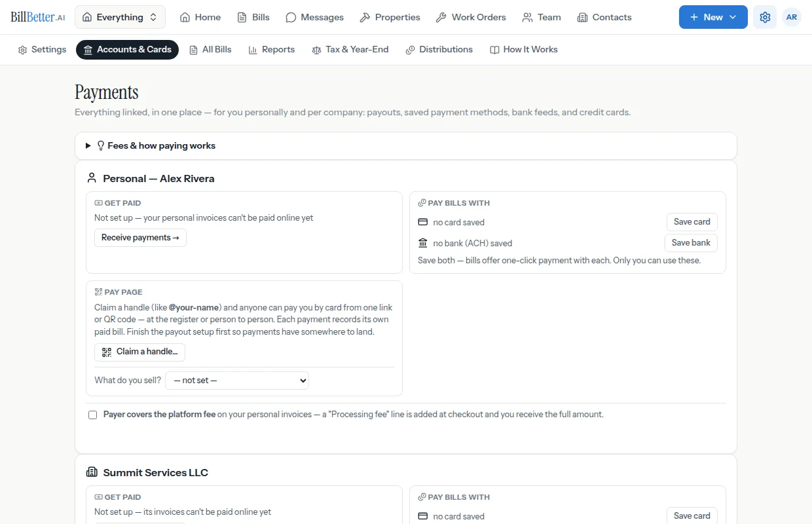Go to Properties in top navigation
The width and height of the screenshot is (812, 524).
pyautogui.click(x=390, y=17)
